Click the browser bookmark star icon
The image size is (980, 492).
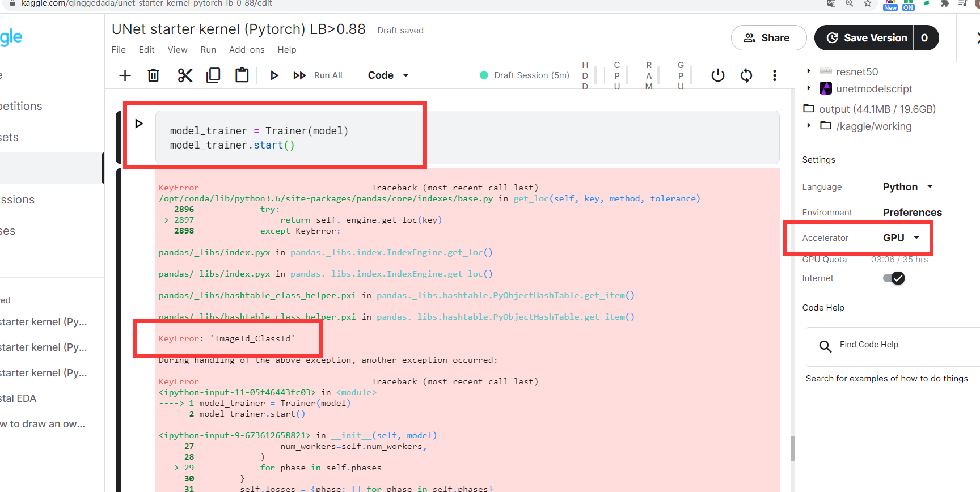[x=868, y=3]
